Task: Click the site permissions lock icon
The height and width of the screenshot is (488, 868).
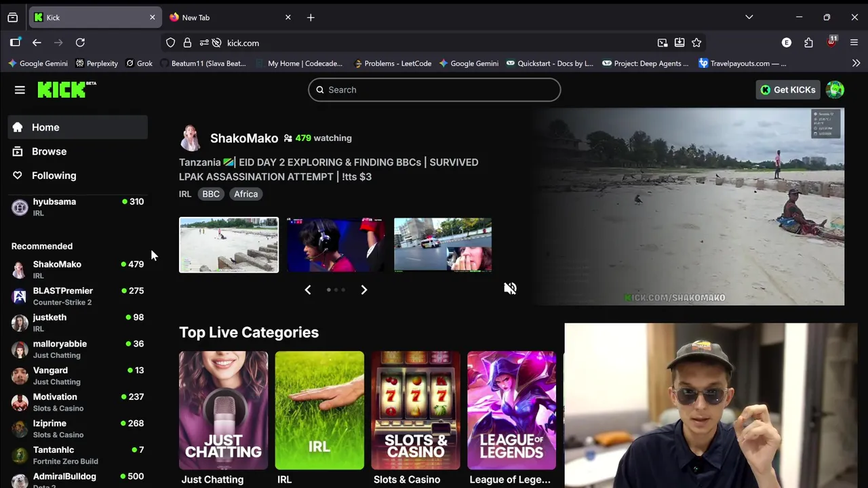Action: tap(187, 43)
